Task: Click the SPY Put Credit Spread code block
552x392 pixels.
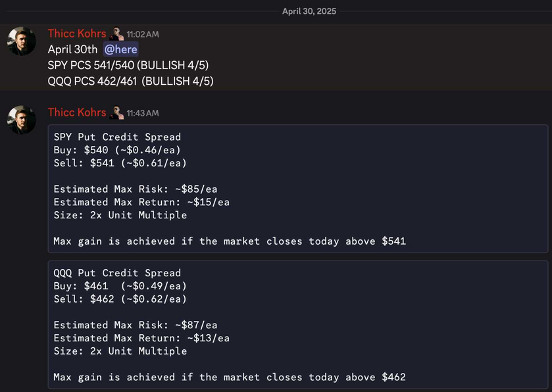Action: coord(298,189)
